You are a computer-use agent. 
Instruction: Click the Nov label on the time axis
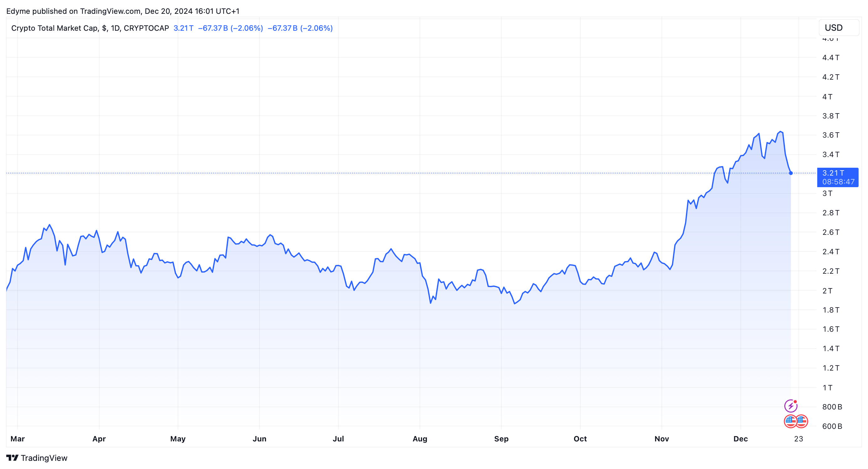click(661, 439)
